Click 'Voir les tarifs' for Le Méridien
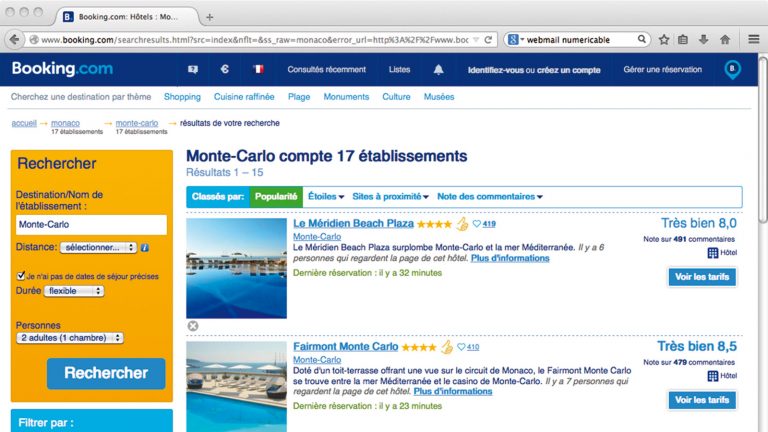768x432 pixels. tap(702, 277)
